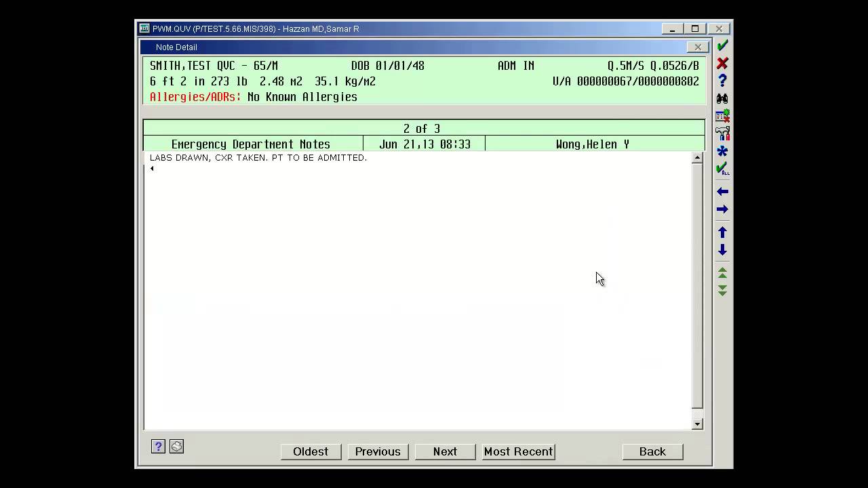Screen dimensions: 868x488
Task: Open the blue question mark help icon
Action: 722,81
